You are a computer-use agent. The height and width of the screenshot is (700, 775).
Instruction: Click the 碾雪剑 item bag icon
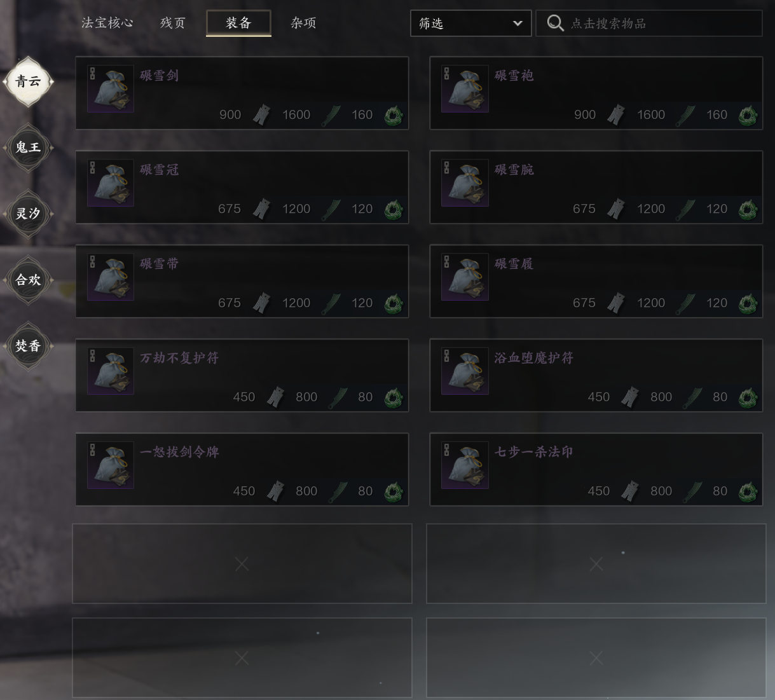(x=111, y=89)
